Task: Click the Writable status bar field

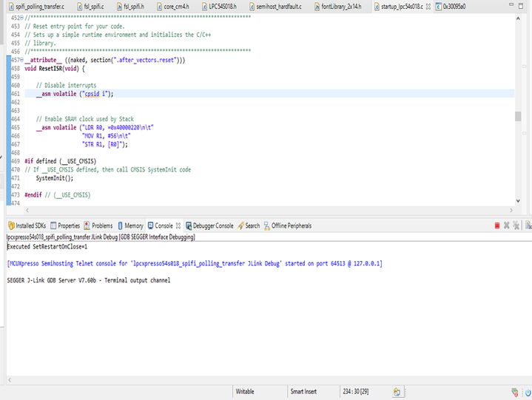Action: click(x=245, y=392)
